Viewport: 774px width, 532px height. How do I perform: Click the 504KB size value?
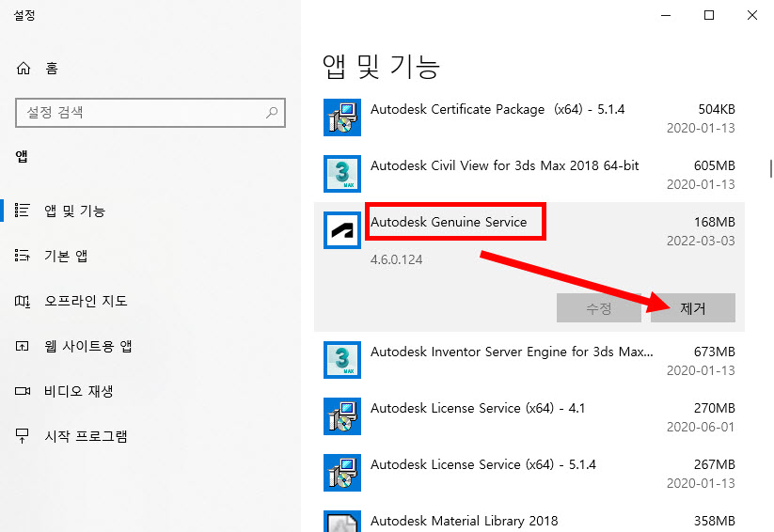(717, 109)
